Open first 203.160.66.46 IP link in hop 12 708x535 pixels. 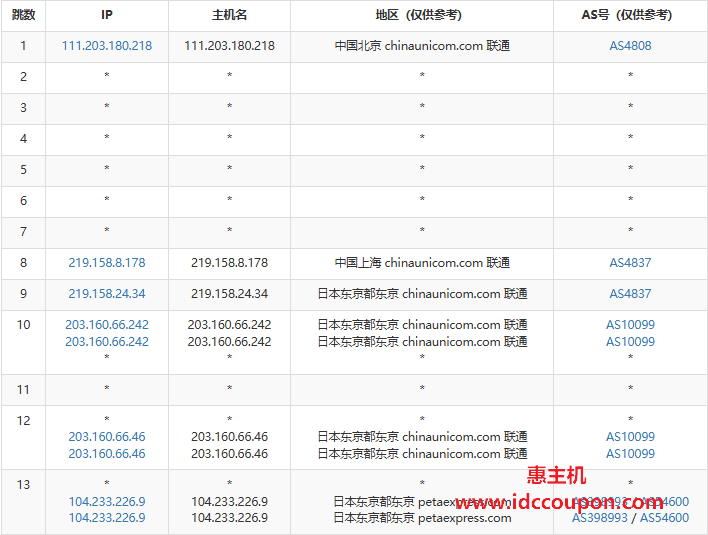point(107,437)
